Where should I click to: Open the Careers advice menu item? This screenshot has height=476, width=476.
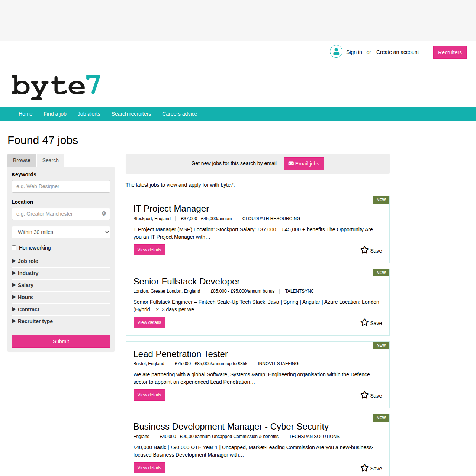[x=180, y=114]
